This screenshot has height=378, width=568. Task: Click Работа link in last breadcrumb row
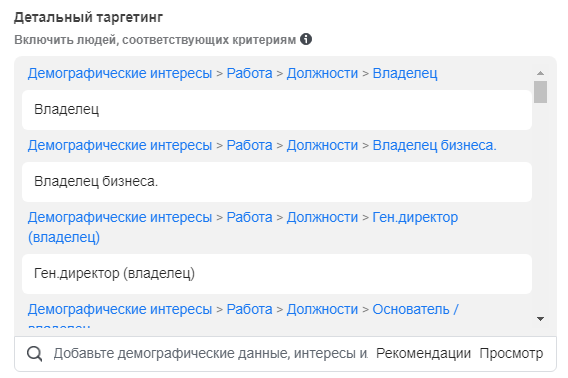tap(249, 310)
